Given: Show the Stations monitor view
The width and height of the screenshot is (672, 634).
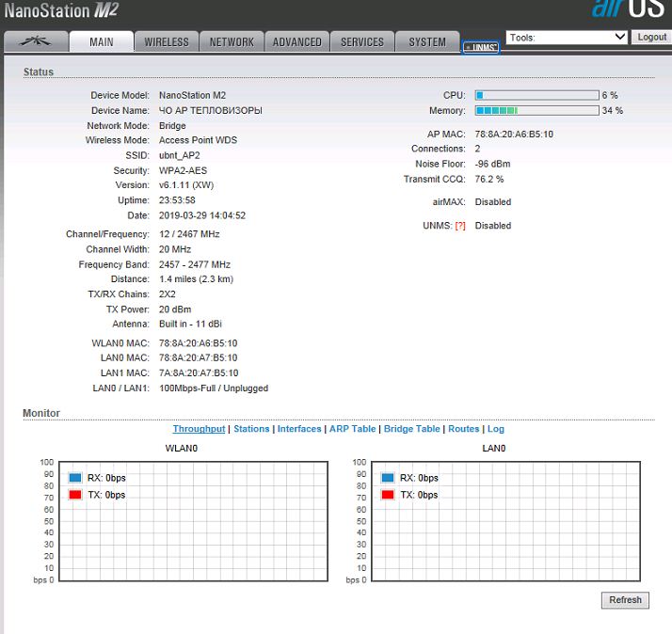Looking at the screenshot, I should click(x=251, y=429).
